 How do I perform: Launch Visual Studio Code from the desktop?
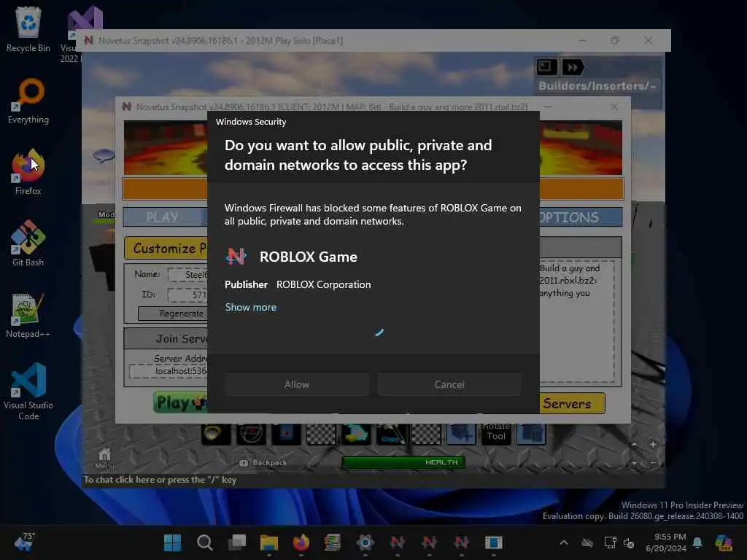pyautogui.click(x=28, y=392)
